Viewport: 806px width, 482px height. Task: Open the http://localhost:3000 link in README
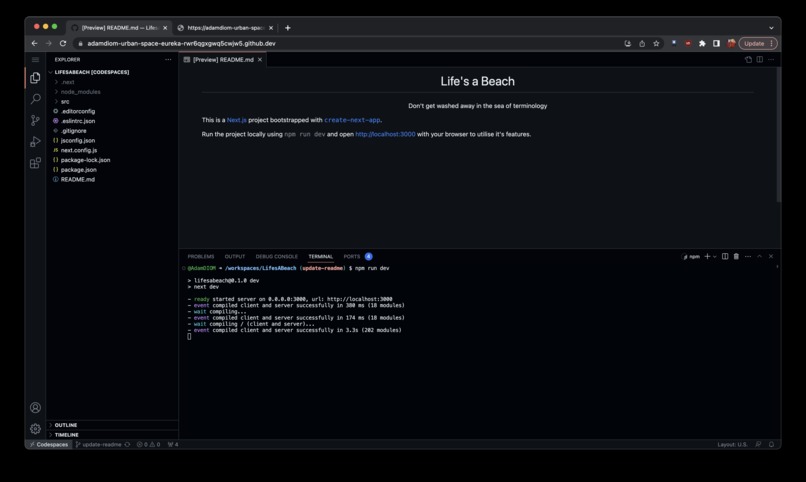click(x=386, y=135)
